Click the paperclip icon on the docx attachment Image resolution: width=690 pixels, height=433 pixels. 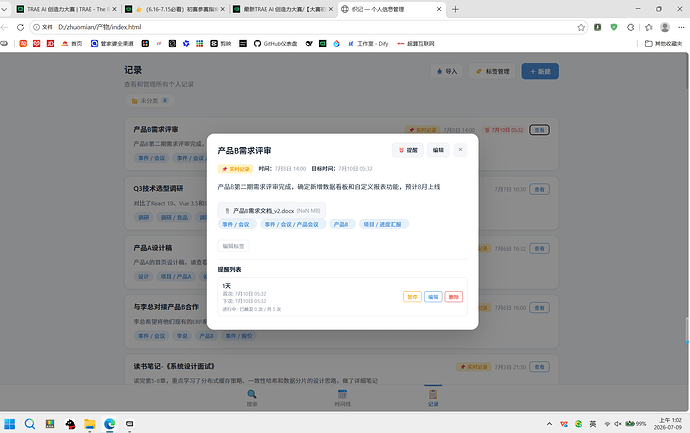coord(227,211)
